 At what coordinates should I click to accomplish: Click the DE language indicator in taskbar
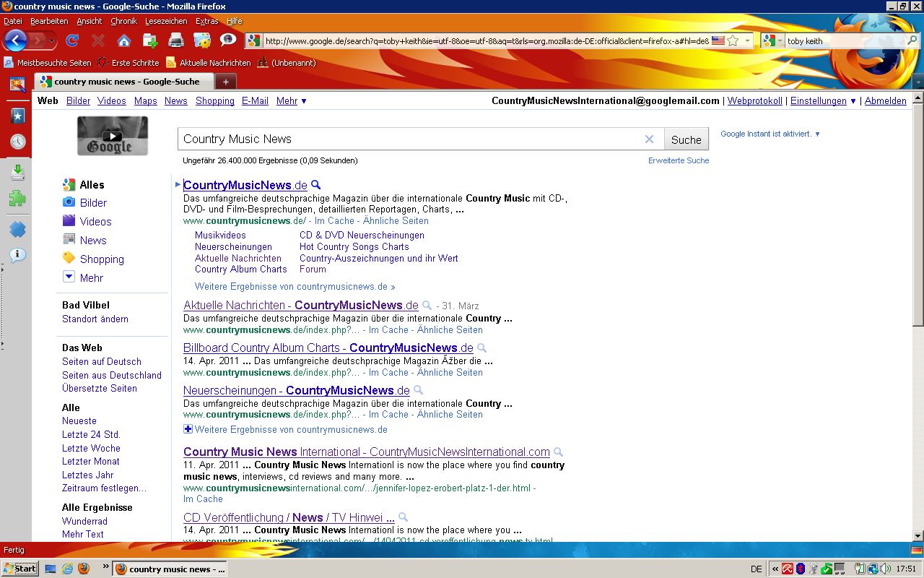[757, 569]
